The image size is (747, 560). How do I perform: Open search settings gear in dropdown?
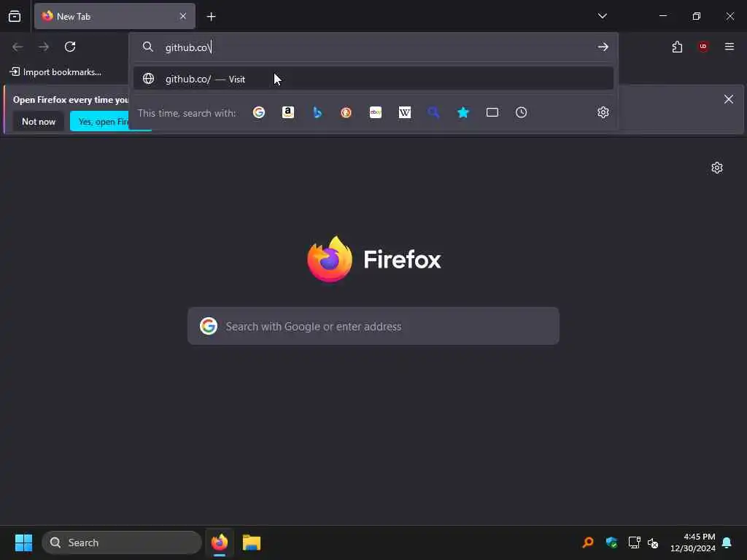tap(603, 112)
